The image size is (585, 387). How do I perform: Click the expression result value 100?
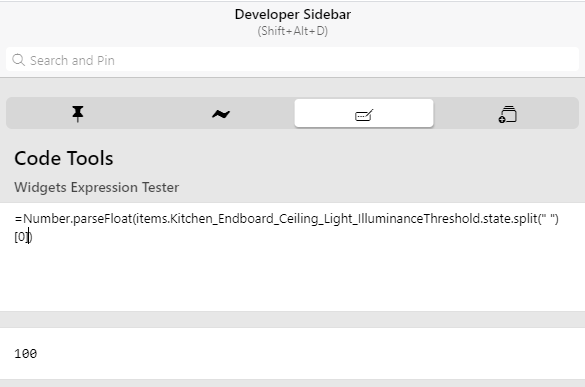[x=25, y=353]
